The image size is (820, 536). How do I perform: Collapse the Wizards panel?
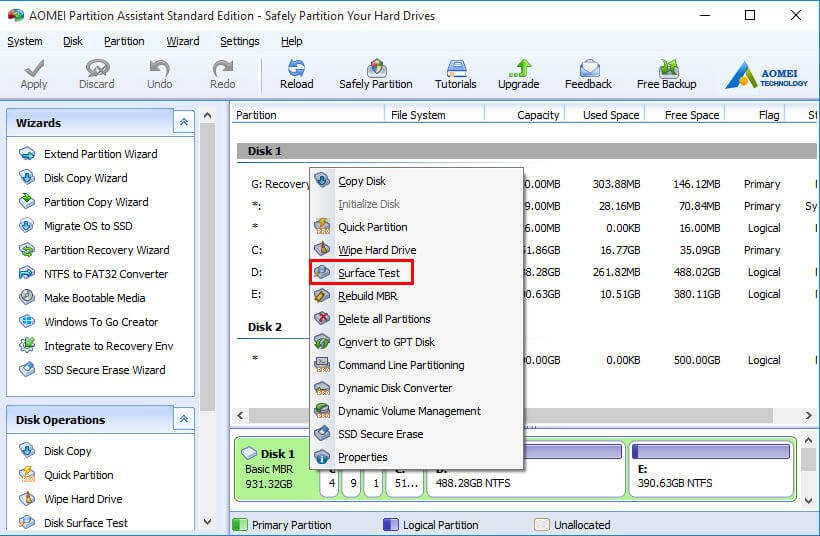[x=183, y=122]
